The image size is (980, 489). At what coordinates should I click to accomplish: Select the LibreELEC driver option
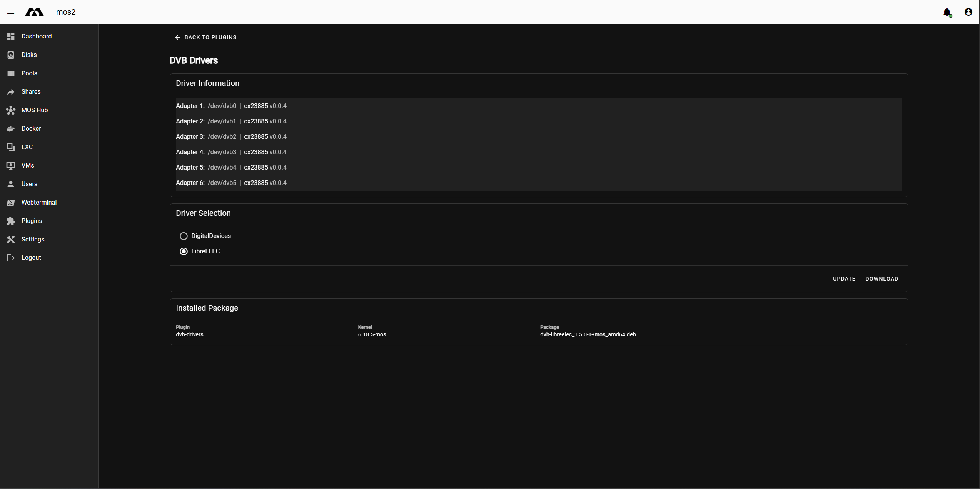(x=184, y=251)
